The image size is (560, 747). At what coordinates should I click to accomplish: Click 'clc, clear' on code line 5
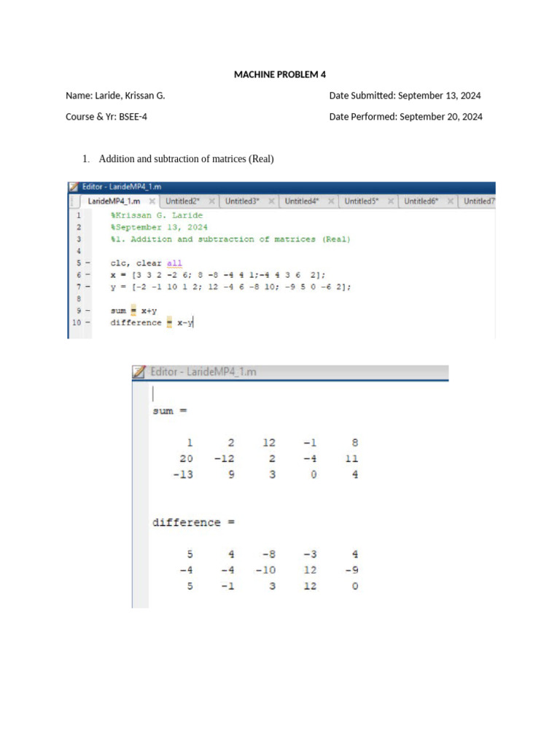click(x=136, y=263)
